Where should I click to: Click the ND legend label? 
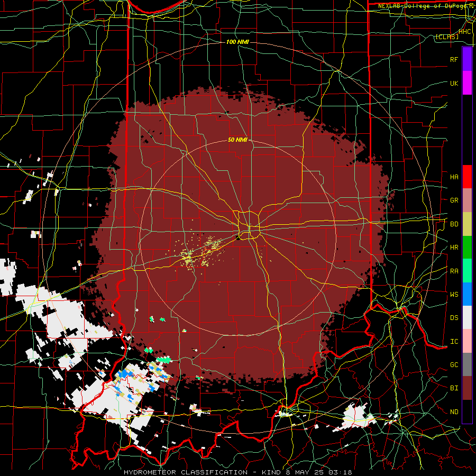point(454,412)
